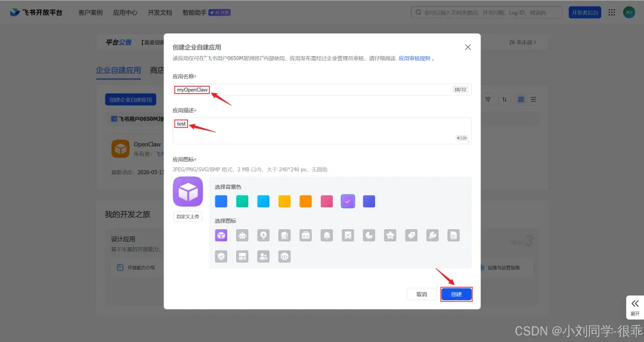The height and width of the screenshot is (342, 644).
Task: Open the 客户案例 menu
Action: click(91, 13)
